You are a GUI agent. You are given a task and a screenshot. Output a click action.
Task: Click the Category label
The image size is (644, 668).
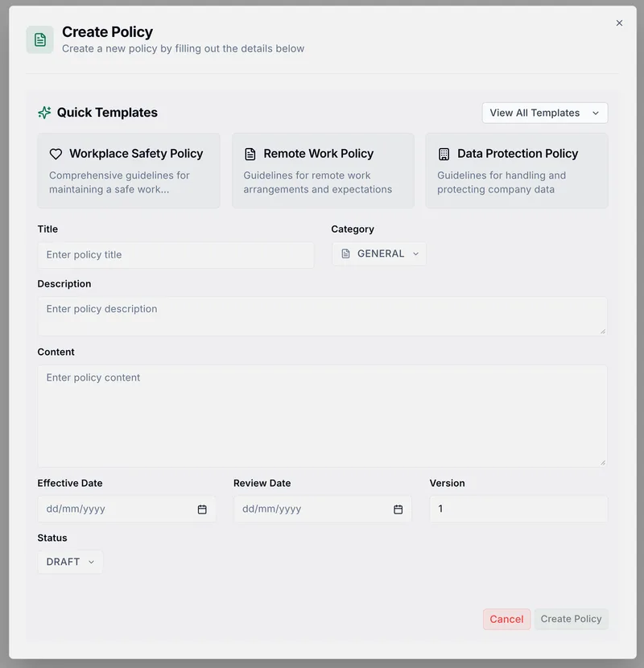click(353, 229)
